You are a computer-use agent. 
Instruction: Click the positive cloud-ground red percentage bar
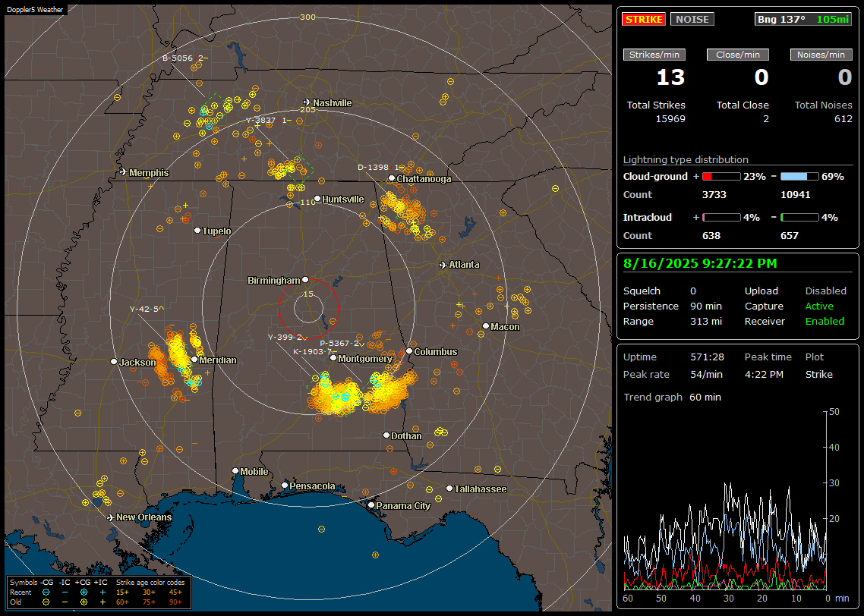click(x=721, y=177)
